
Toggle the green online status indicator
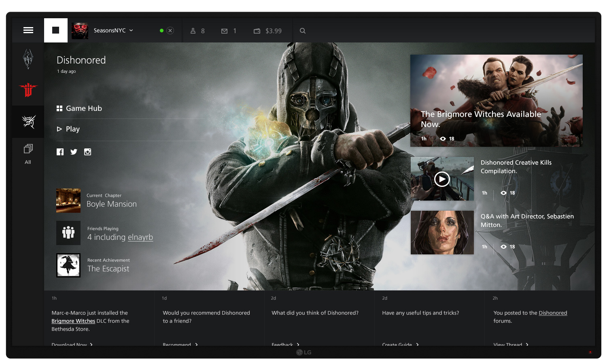pos(161,30)
